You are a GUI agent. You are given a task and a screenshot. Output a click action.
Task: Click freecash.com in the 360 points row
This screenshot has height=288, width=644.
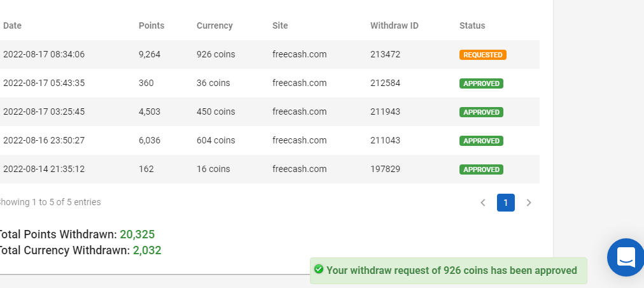[x=299, y=83]
